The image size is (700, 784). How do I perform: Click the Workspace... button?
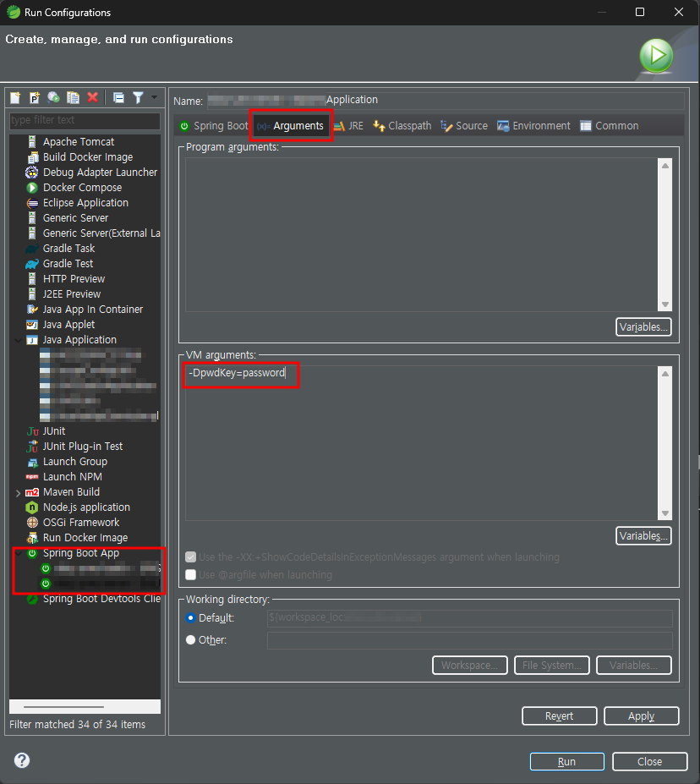tap(470, 666)
